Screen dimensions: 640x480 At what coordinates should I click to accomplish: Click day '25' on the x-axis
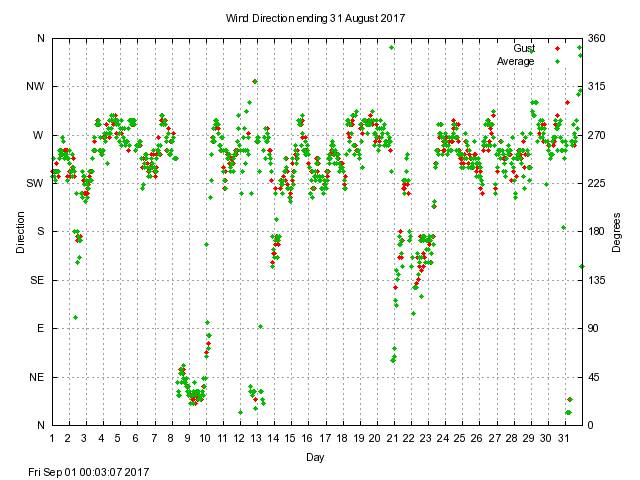(460, 438)
